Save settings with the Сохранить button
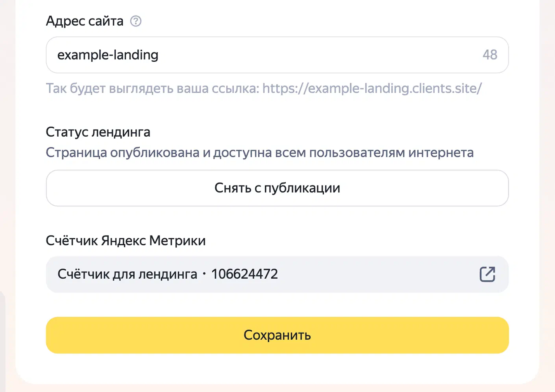Image resolution: width=555 pixels, height=392 pixels. 277,335
